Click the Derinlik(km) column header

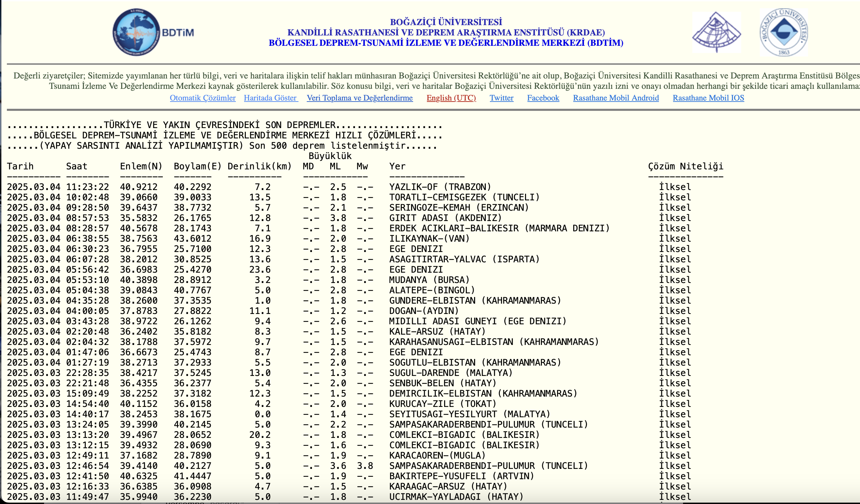(x=259, y=166)
